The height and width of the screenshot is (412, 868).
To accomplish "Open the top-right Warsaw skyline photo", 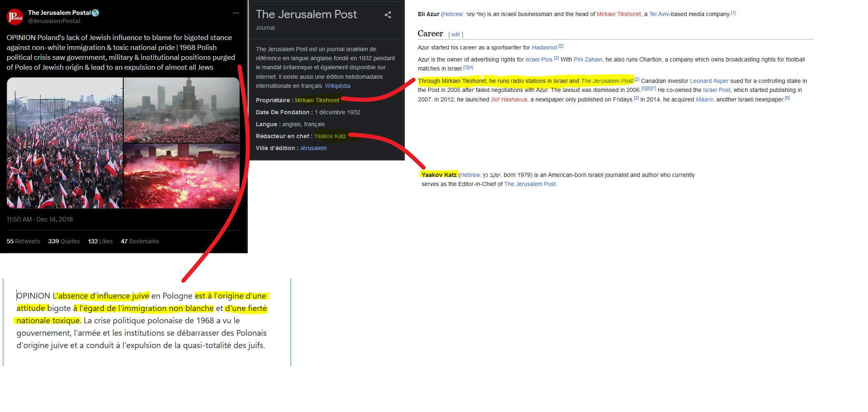I will coord(182,110).
